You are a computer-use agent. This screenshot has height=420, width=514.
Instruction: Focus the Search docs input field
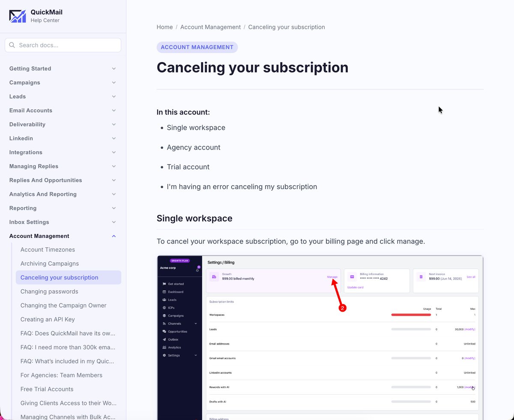[63, 45]
